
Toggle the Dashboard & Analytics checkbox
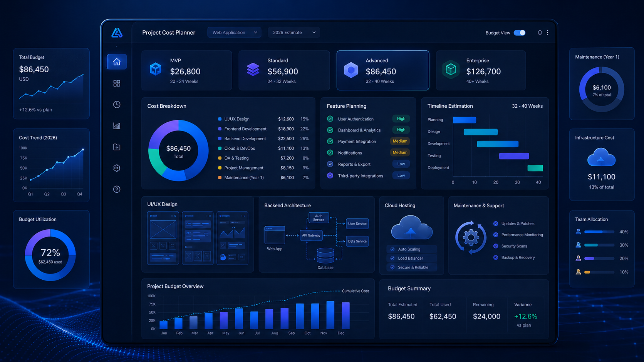coord(330,130)
